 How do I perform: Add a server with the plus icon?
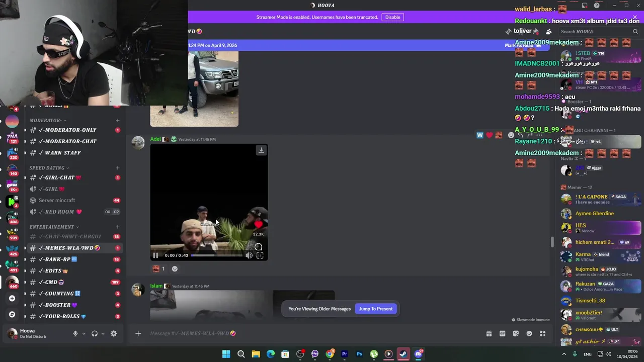[12, 298]
